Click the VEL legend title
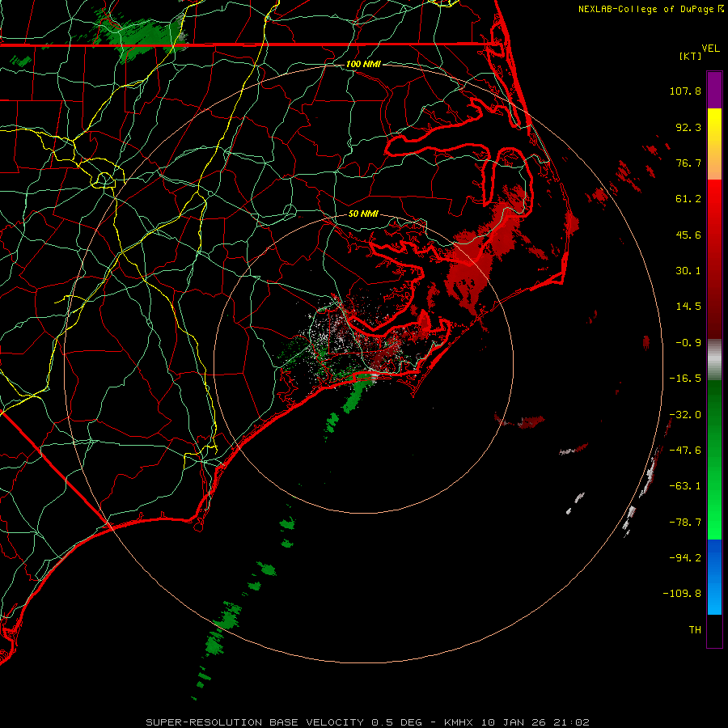This screenshot has height=728, width=728. coord(710,49)
